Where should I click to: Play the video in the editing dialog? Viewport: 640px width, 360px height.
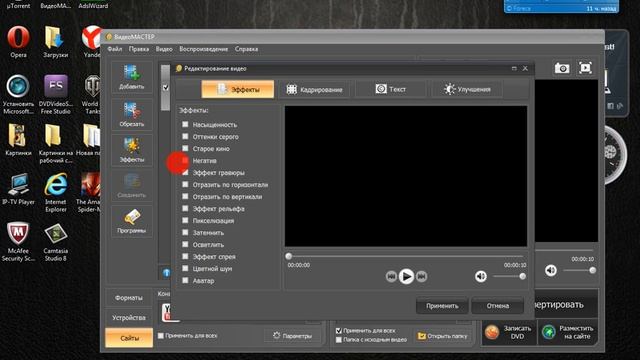pyautogui.click(x=406, y=276)
